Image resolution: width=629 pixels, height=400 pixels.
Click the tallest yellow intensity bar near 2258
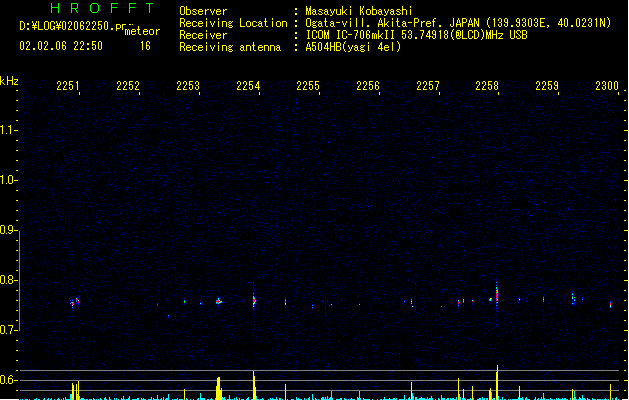point(497,382)
